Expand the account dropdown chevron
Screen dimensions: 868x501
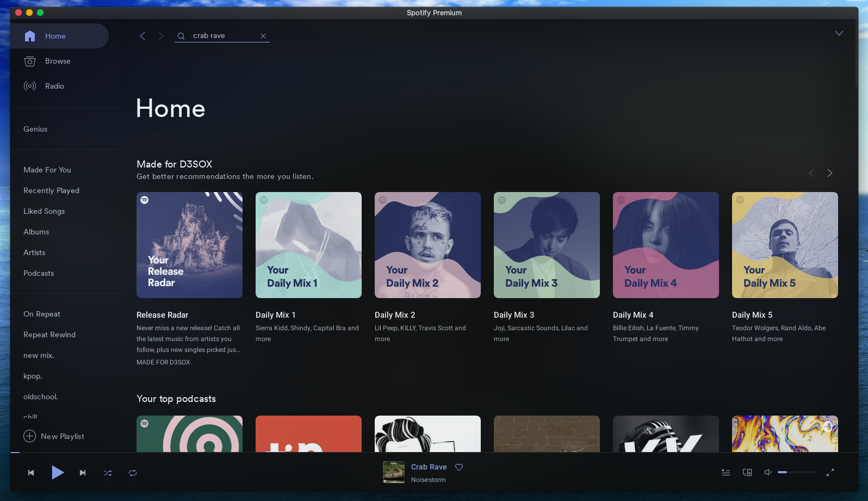click(839, 33)
